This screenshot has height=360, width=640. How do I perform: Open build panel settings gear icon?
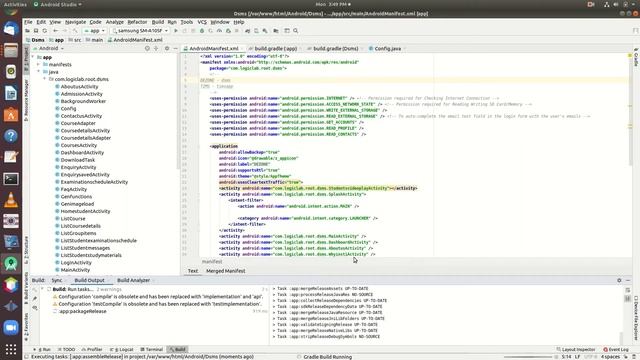[x=619, y=280]
